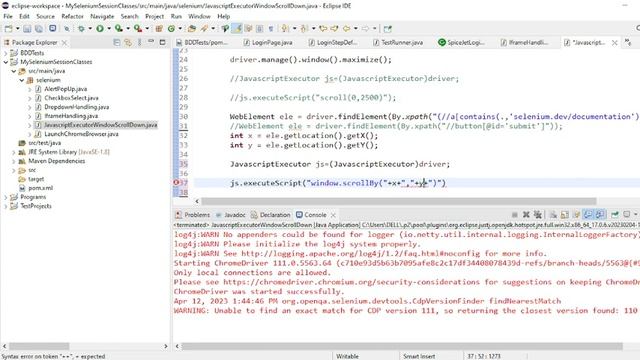Open the Source menu
The width and height of the screenshot is (640, 360).
point(45,16)
